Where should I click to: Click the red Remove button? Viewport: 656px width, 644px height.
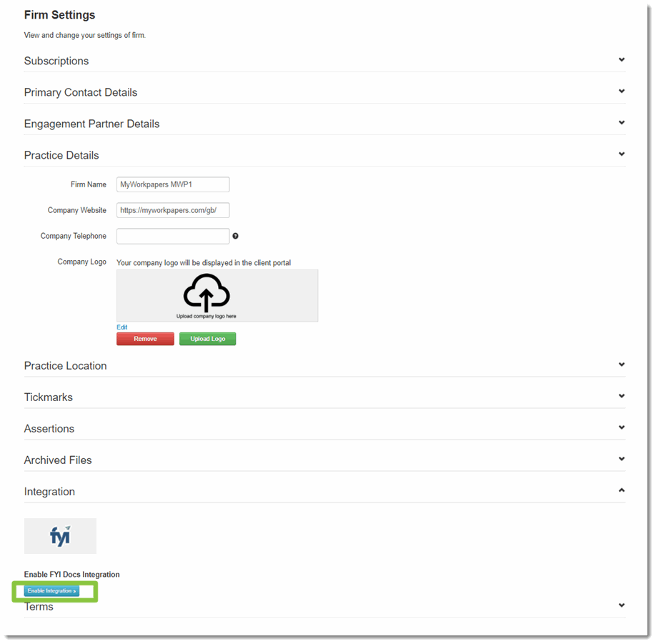tap(145, 338)
